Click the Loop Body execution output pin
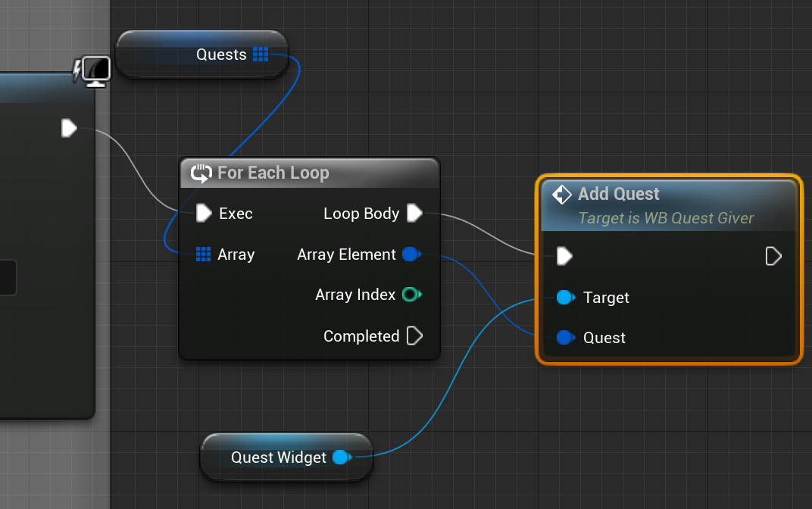The width and height of the screenshot is (812, 509). coord(415,213)
